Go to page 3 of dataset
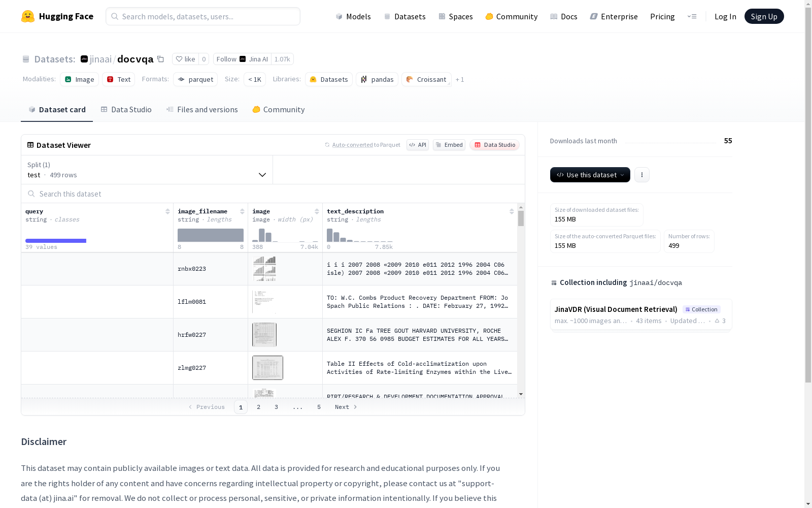This screenshot has width=812, height=508. coord(277,407)
